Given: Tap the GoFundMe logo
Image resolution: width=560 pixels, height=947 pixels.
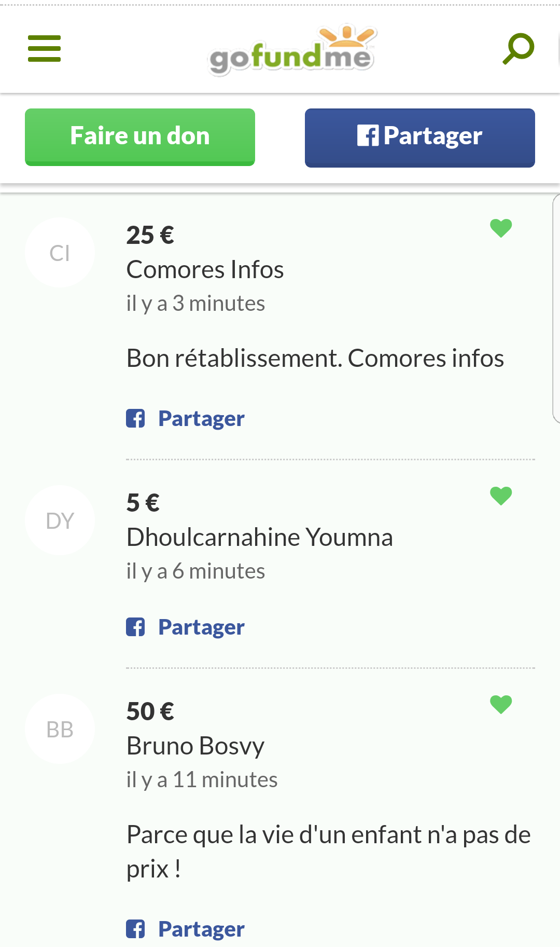Looking at the screenshot, I should pyautogui.click(x=291, y=50).
